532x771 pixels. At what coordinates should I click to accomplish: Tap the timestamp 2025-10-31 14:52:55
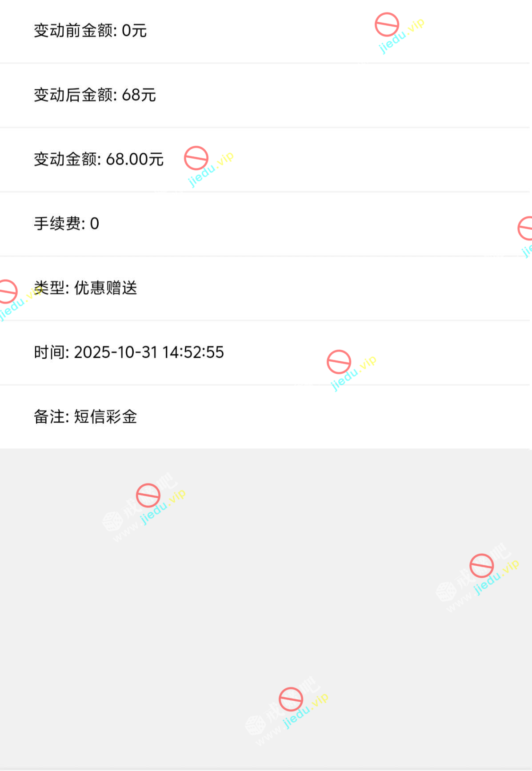pos(149,352)
